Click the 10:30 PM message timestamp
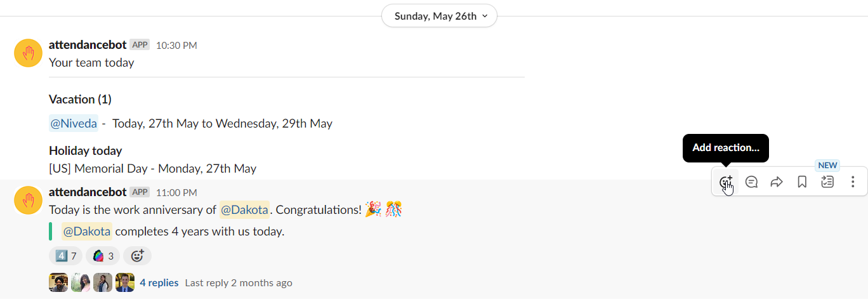The height and width of the screenshot is (304, 868). click(176, 46)
